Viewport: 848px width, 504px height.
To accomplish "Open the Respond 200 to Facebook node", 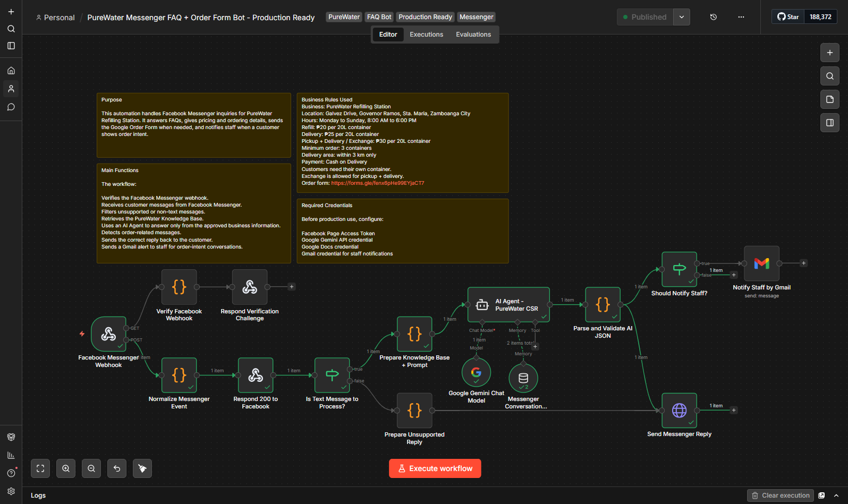I will [256, 375].
